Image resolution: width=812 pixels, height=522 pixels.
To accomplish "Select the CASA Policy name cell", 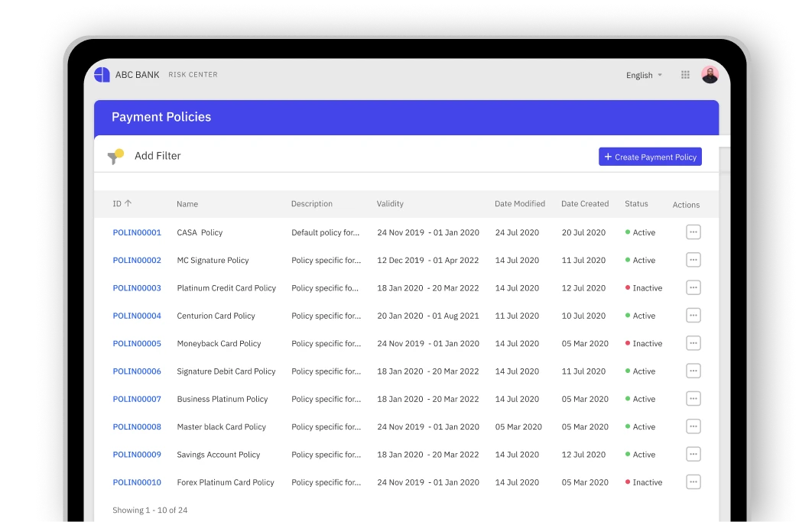I will pos(200,232).
